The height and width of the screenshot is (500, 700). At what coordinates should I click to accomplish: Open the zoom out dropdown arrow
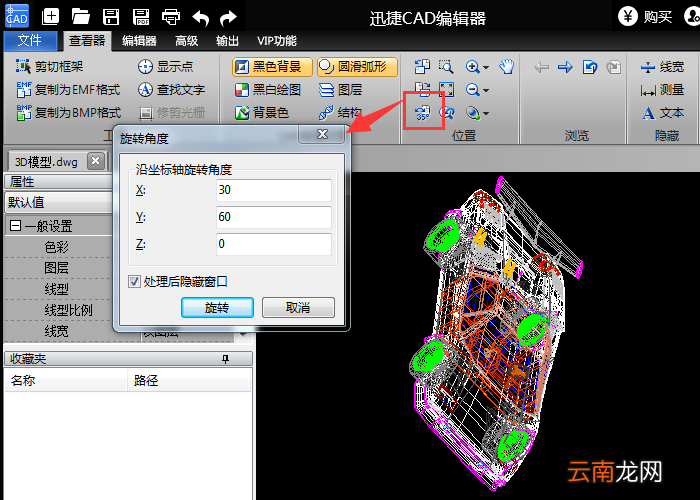point(486,91)
